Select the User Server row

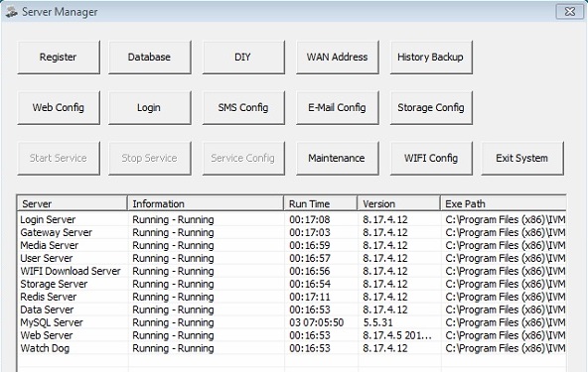pos(292,258)
